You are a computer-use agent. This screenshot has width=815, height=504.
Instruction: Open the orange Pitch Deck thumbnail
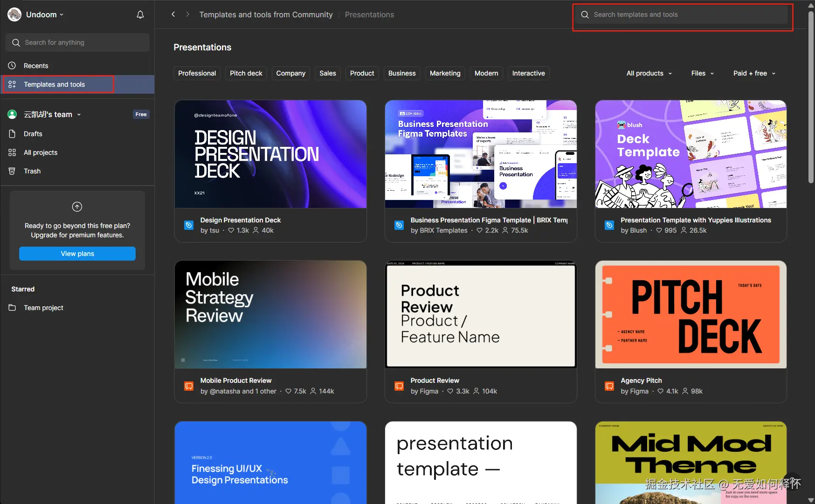[x=691, y=315]
